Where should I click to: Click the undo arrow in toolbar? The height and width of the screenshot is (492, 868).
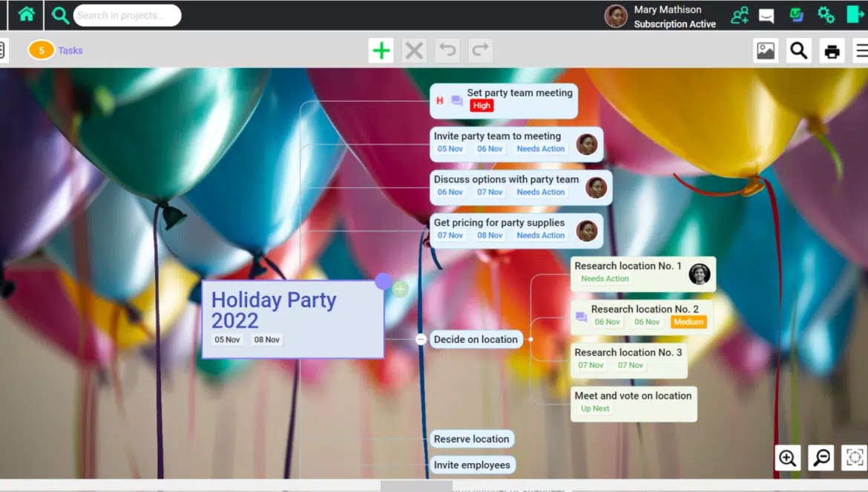tap(447, 50)
